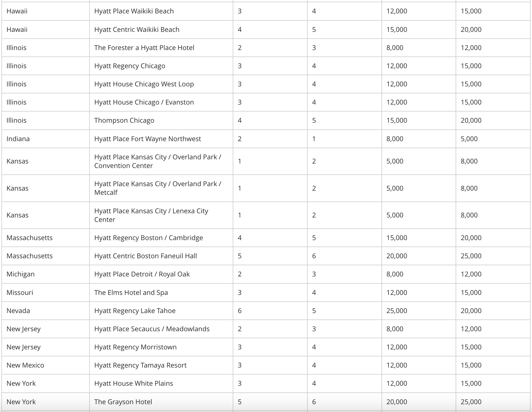
Task: Click the 5,000 points value for Fort Wayne
Action: 469,139
